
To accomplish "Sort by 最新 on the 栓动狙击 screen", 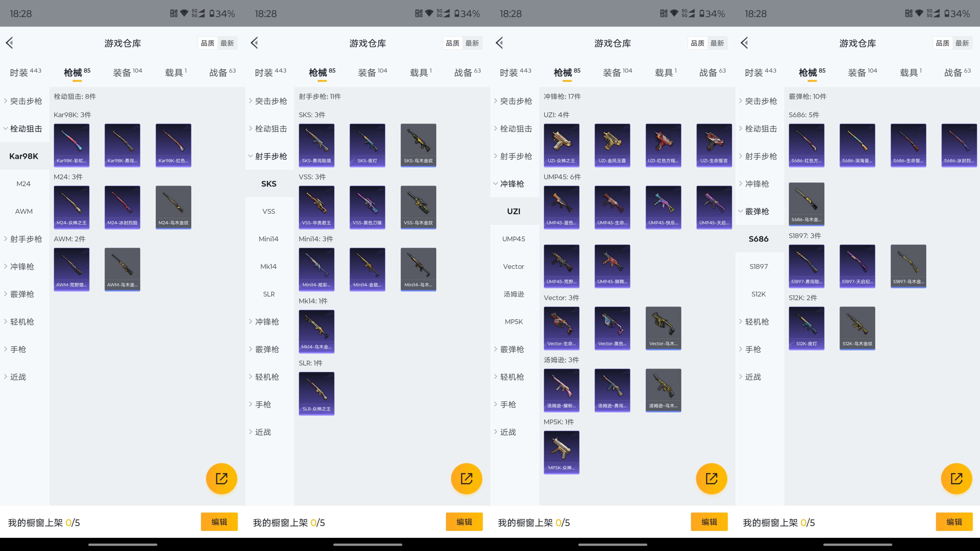I will (x=227, y=43).
